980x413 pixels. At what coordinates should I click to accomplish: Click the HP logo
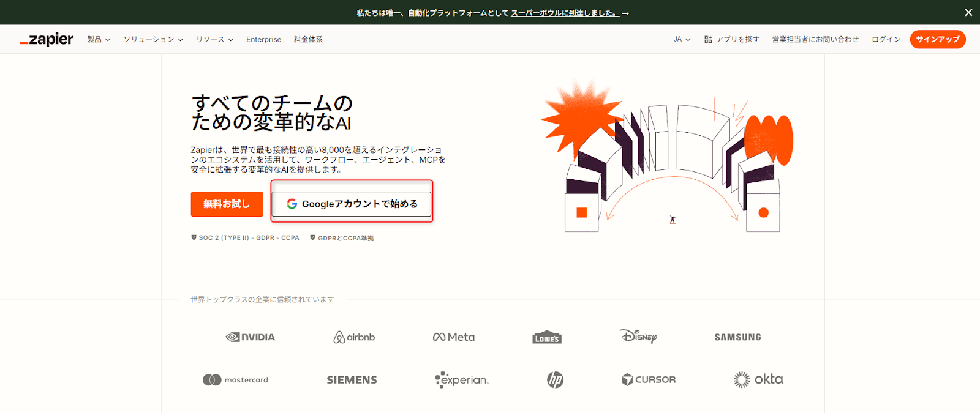pyautogui.click(x=555, y=380)
